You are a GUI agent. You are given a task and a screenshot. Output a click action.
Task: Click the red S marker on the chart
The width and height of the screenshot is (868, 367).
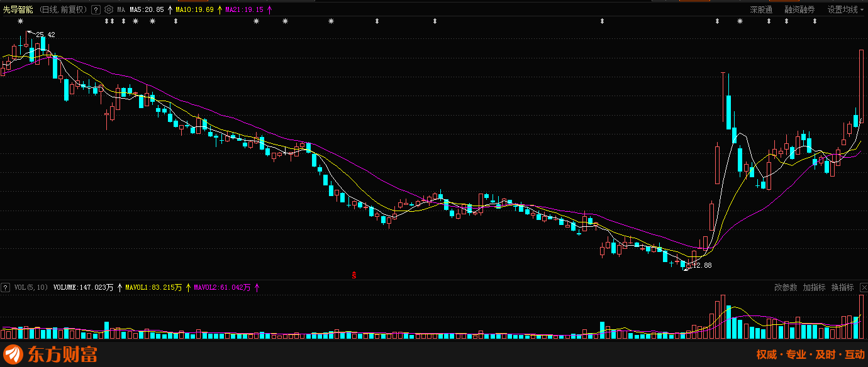click(x=353, y=275)
